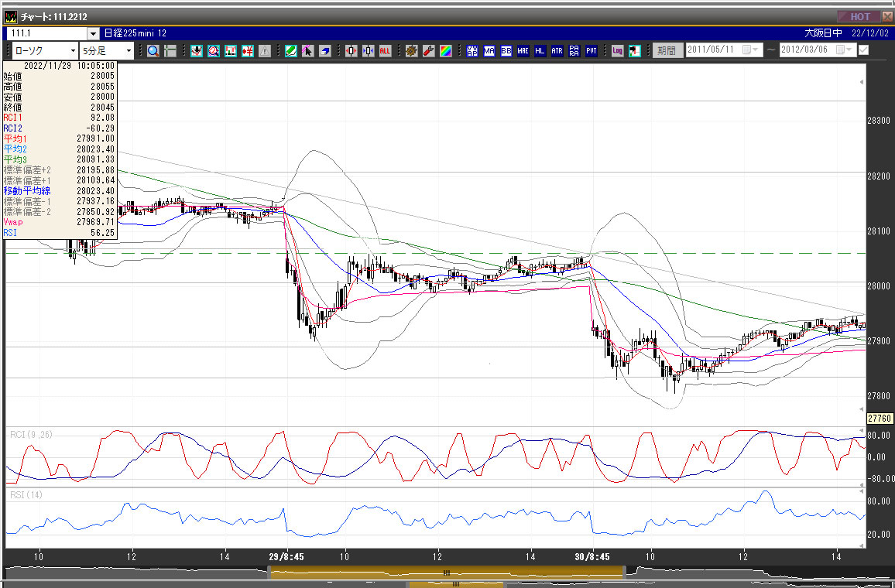The height and width of the screenshot is (588, 895).
Task: Click the warning triangle alert icon
Action: (x=265, y=51)
